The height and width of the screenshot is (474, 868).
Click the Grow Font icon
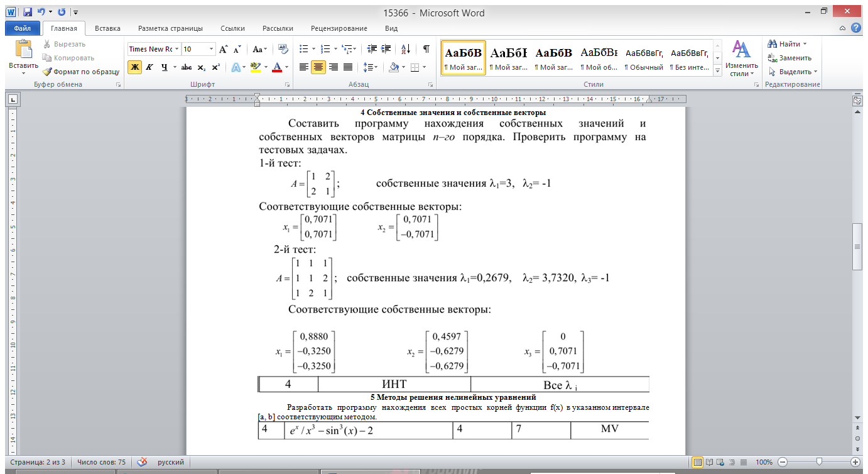[224, 49]
